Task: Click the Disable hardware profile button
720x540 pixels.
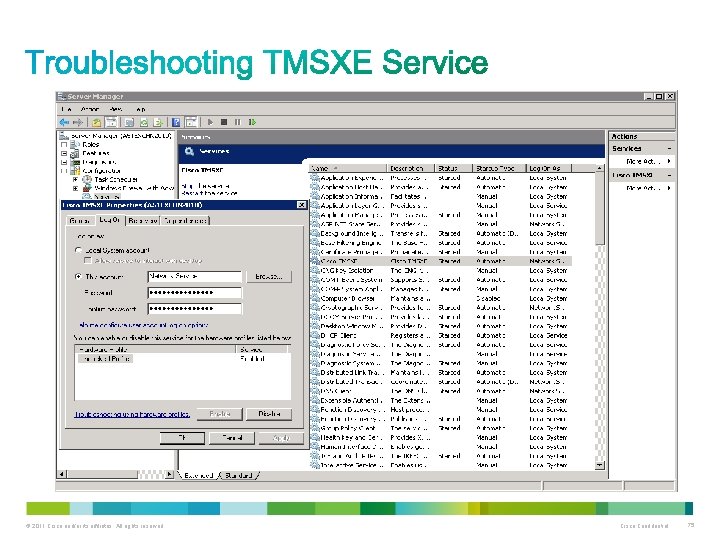Action: click(x=269, y=414)
